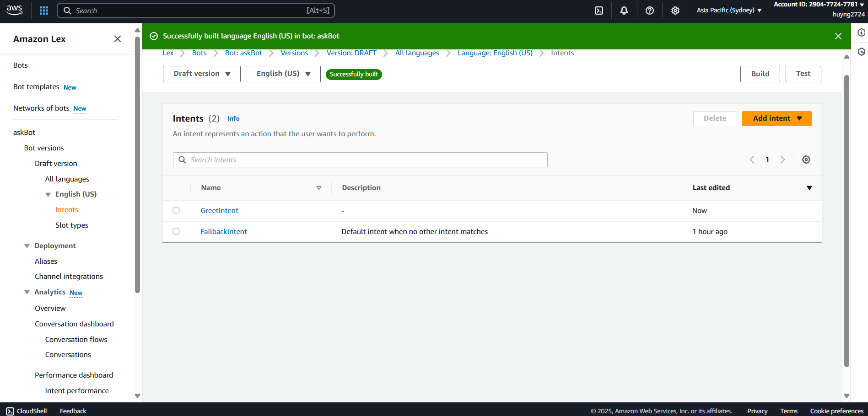The image size is (868, 416).
Task: Open the AWS services grid menu
Action: click(x=44, y=11)
